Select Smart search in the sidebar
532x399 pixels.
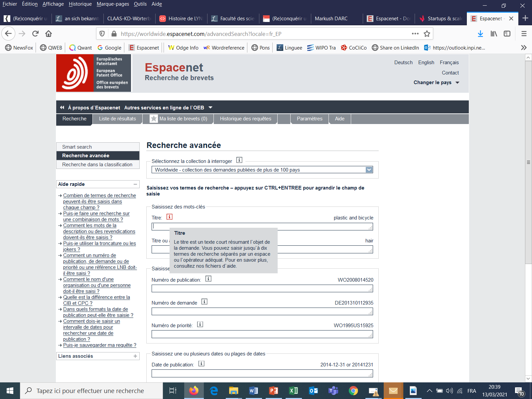(x=77, y=147)
